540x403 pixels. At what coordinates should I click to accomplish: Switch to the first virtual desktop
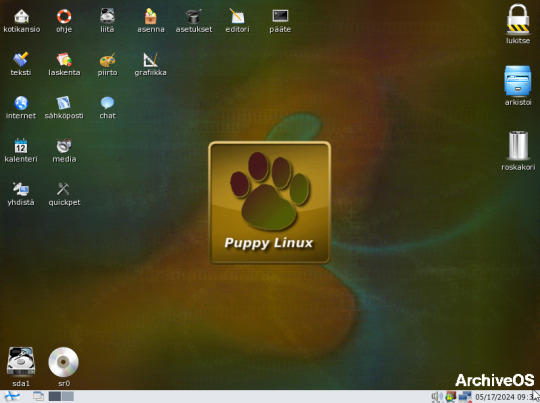55,396
